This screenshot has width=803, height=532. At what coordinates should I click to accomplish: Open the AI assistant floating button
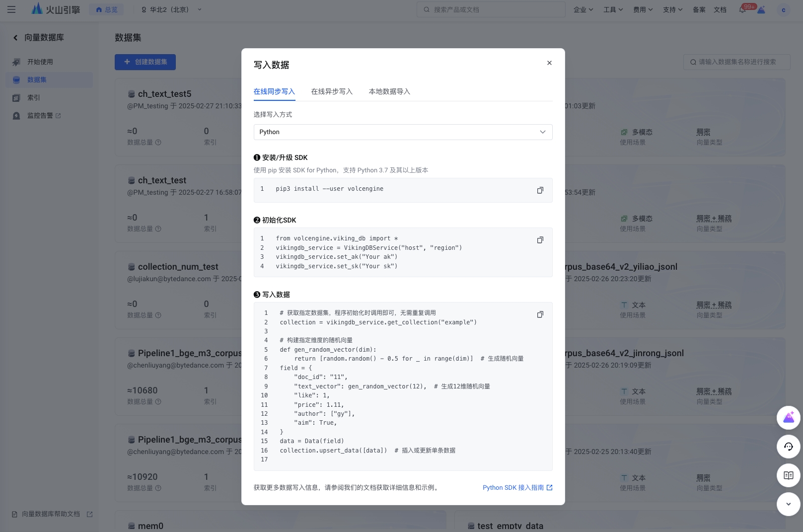point(789,418)
